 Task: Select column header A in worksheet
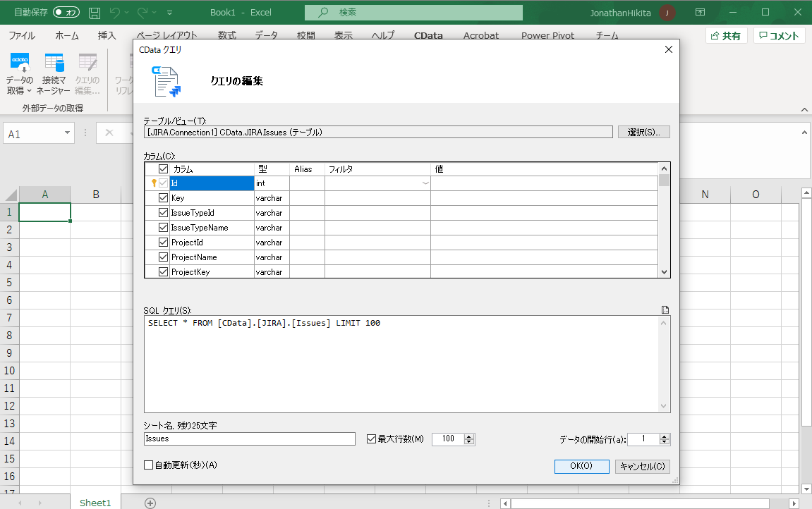(45, 195)
